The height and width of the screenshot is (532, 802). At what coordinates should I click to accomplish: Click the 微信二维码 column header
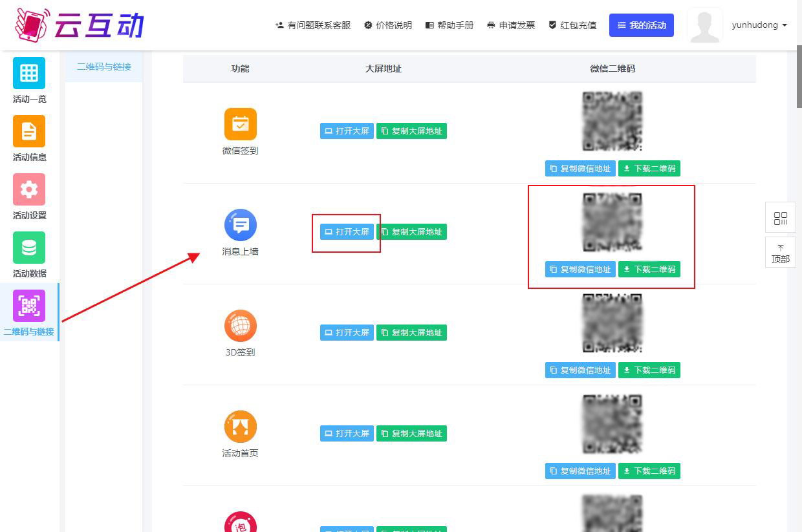coord(612,69)
